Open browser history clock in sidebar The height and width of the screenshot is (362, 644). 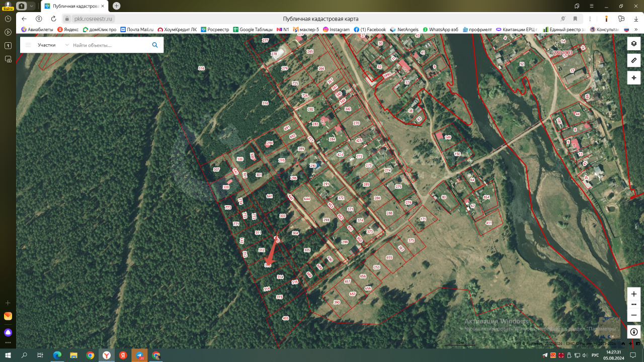[8, 19]
